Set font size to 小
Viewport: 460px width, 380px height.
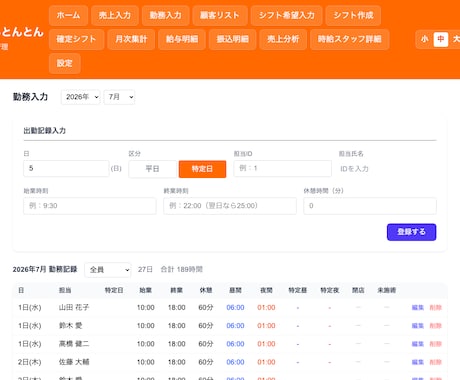(x=425, y=39)
